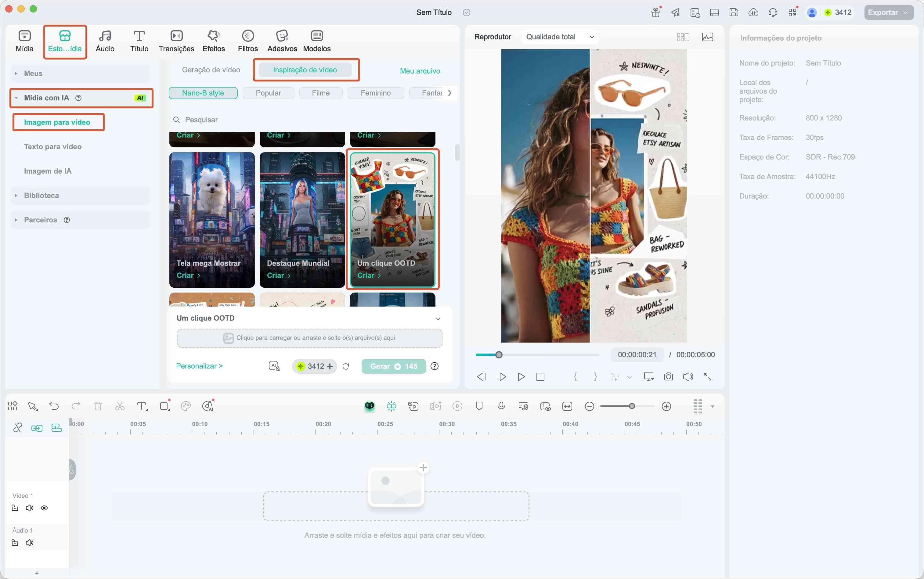The width and height of the screenshot is (924, 579).
Task: Click the Gerar 145 button
Action: click(x=393, y=366)
